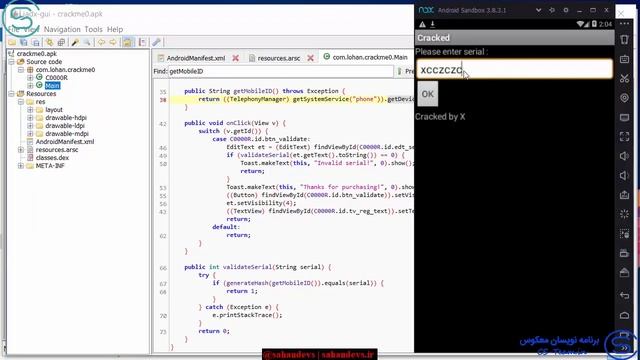Click the Nox scissors screenshot icon
Screen dimensions: 640x360
tap(624, 78)
